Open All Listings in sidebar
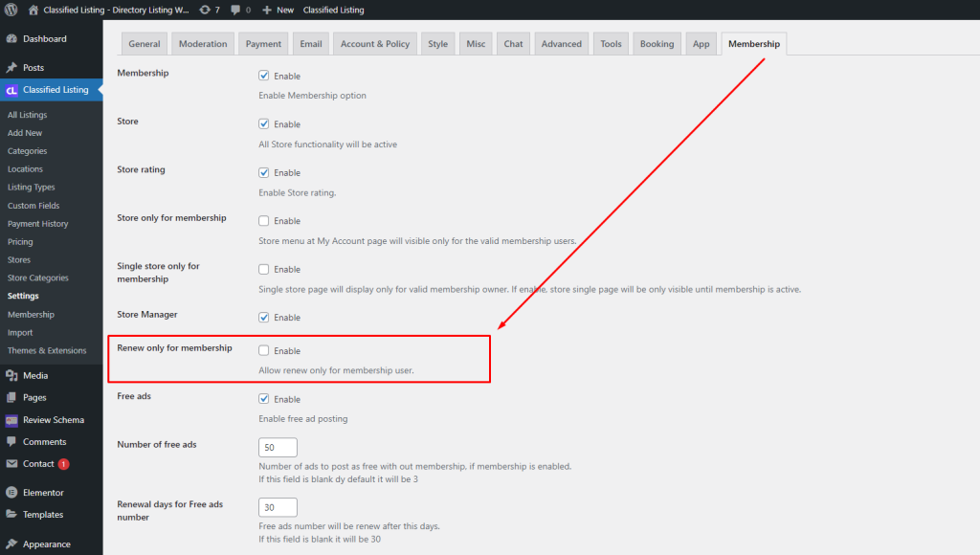This screenshot has width=980, height=555. click(x=28, y=115)
